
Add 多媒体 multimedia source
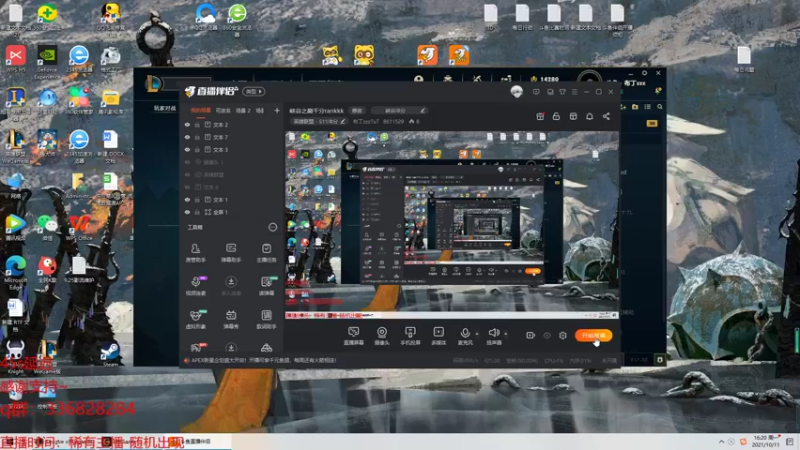(439, 336)
